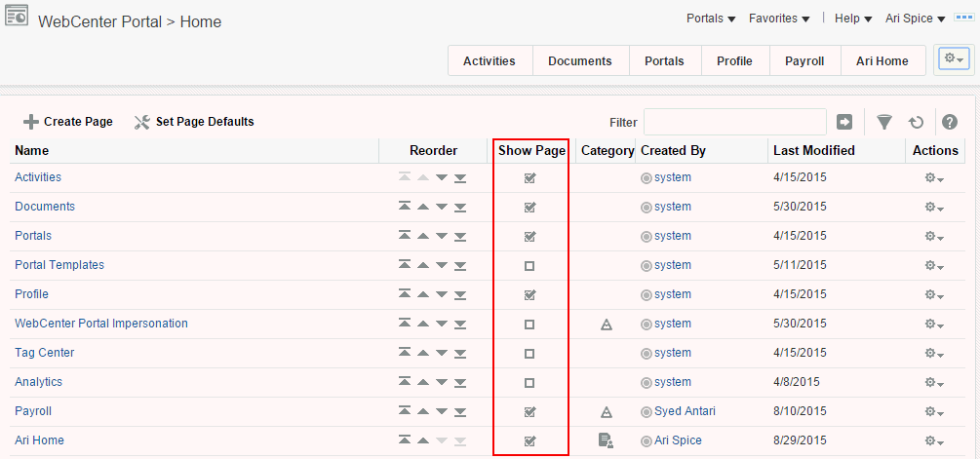The image size is (980, 459).
Task: Move Profile page down one position
Action: click(442, 294)
